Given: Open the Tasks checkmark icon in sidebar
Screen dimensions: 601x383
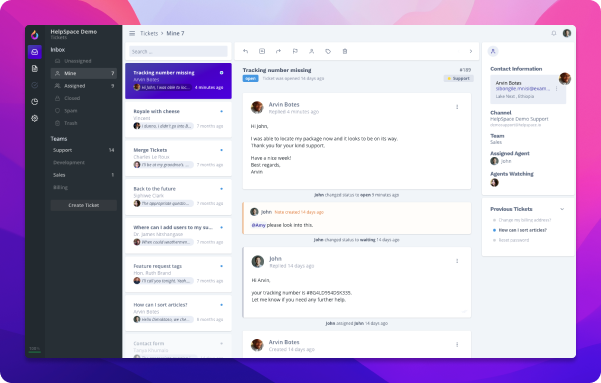Looking at the screenshot, I should click(x=34, y=85).
